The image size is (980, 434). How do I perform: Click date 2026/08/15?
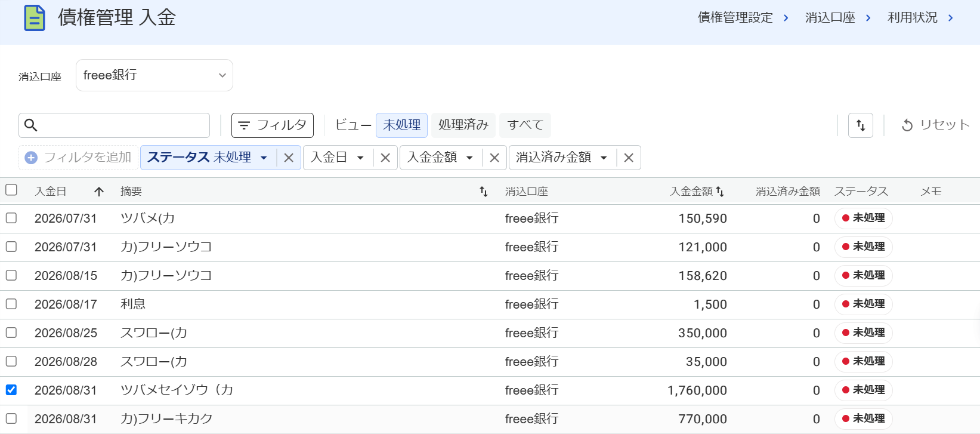[x=66, y=276]
